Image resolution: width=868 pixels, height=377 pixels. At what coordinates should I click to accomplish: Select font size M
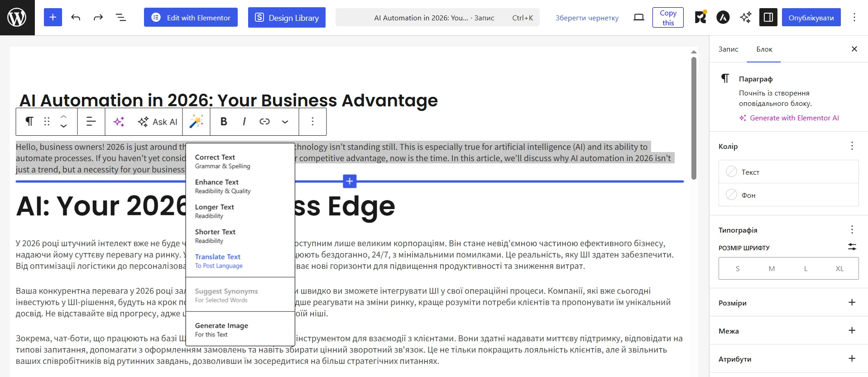click(x=772, y=269)
